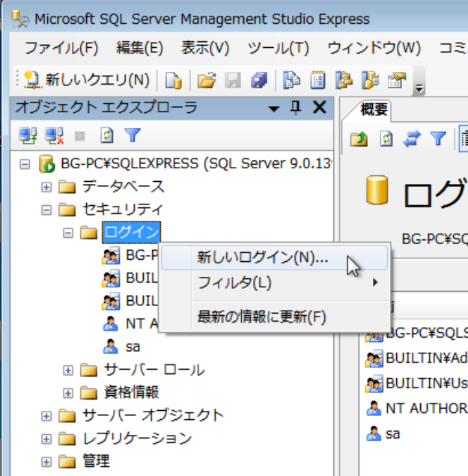
Task: Switch to the 概要 tab
Action: coord(374,109)
